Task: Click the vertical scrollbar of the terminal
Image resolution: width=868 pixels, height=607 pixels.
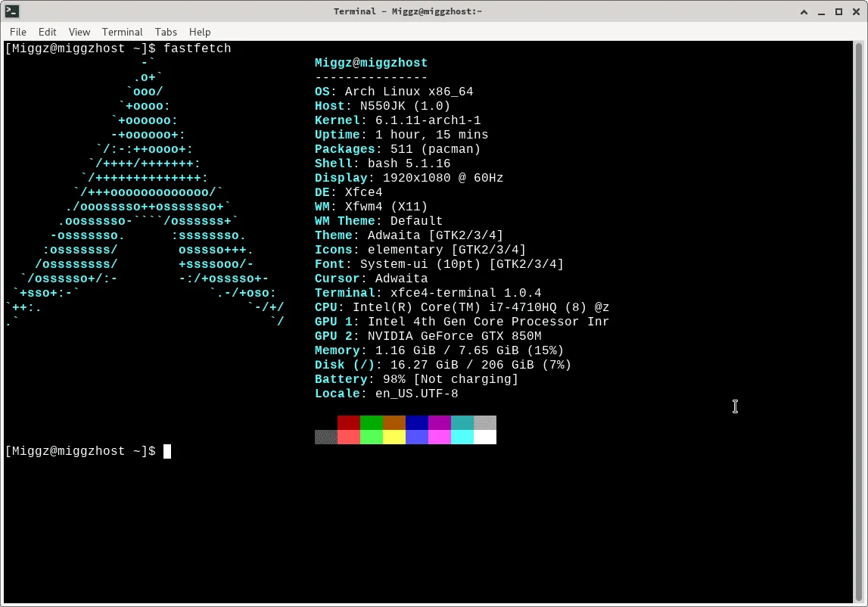Action: pyautogui.click(x=859, y=322)
